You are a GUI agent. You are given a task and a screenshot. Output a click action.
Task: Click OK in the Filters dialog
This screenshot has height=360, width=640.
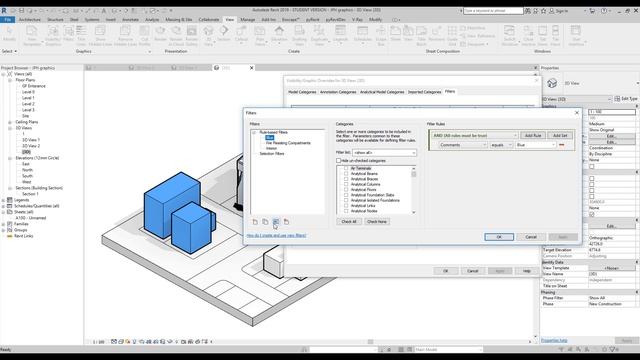(x=499, y=237)
